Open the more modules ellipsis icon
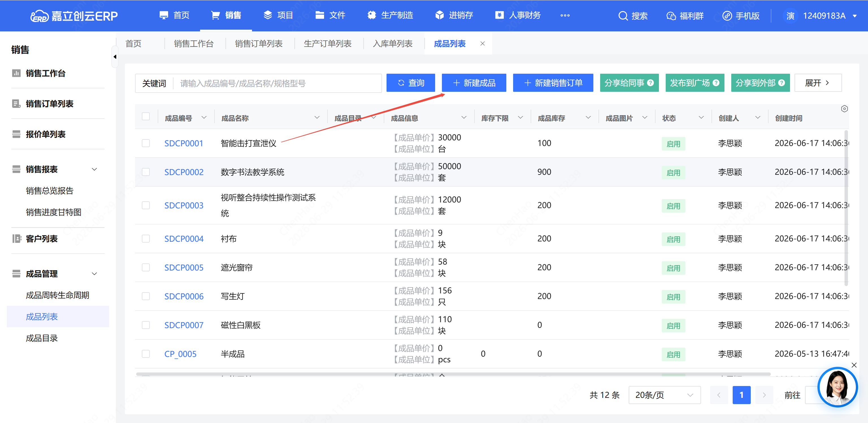The image size is (868, 423). coord(565,16)
